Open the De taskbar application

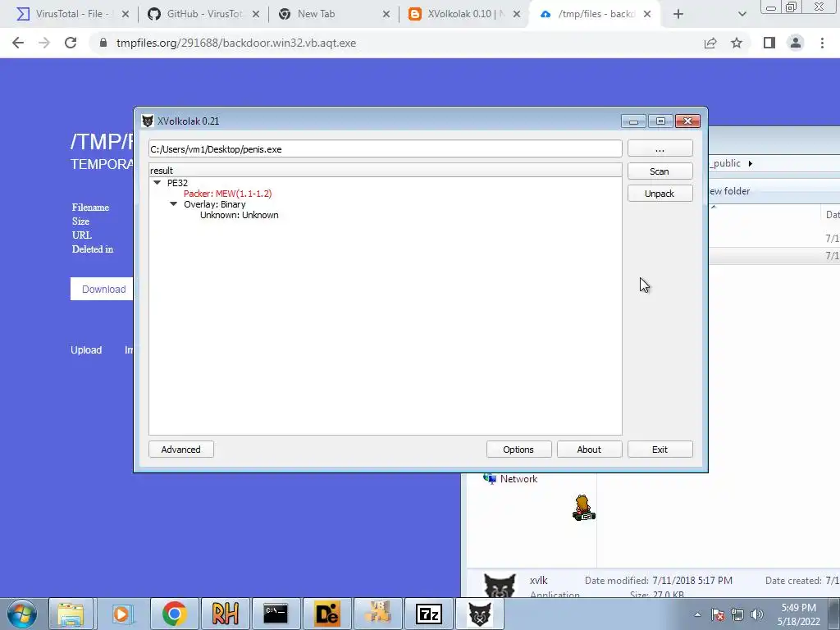[326, 614]
